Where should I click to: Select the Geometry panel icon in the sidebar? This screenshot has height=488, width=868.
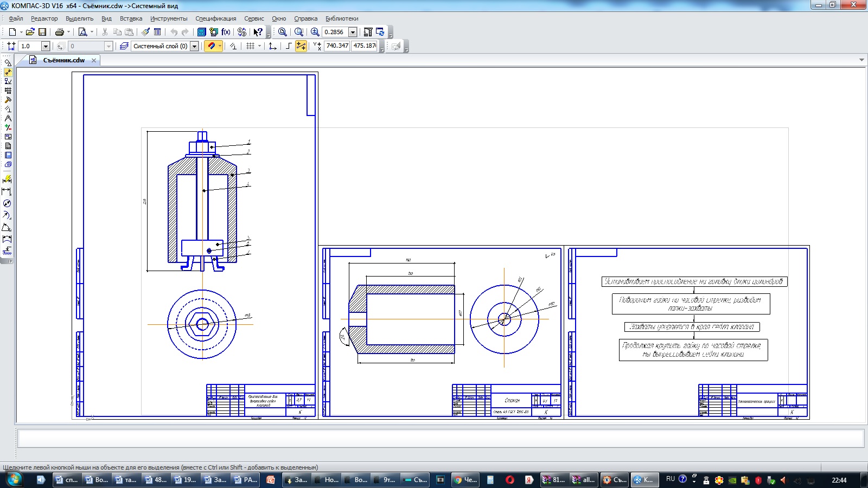(x=8, y=62)
